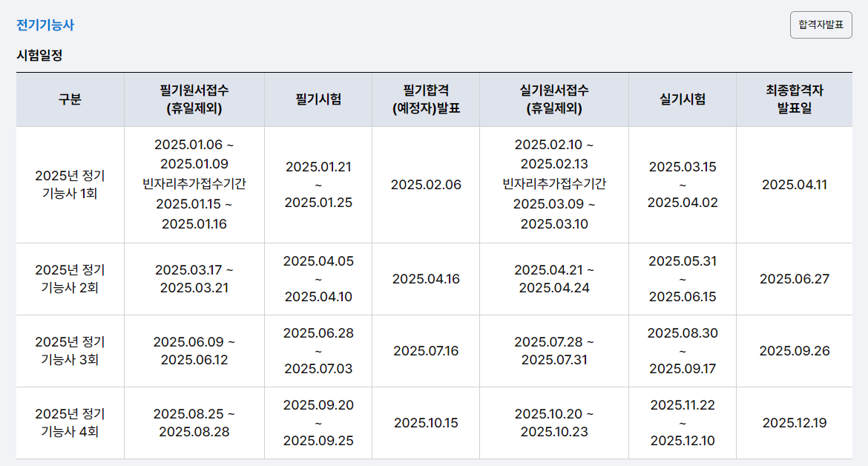The image size is (868, 466).
Task: Select the 2025.09.20 ~ 2025.09.25 필기시험 cell
Action: [318, 422]
